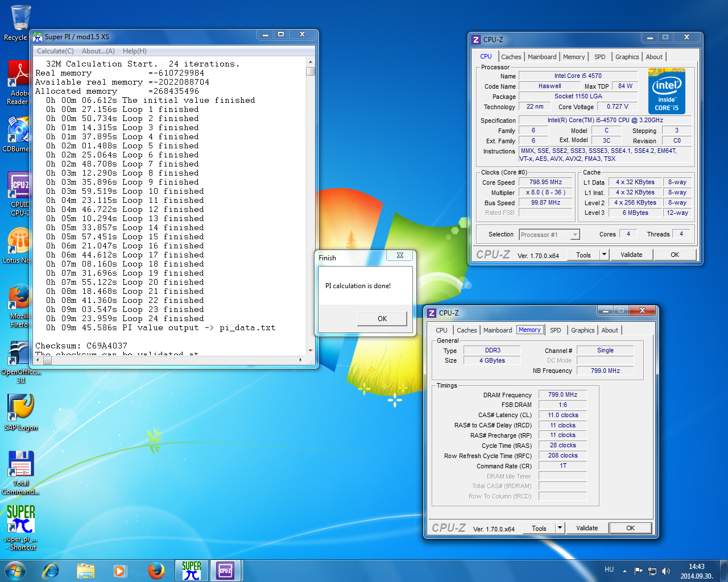728x582 pixels.
Task: Open About tab in top CPU-Z window
Action: (654, 57)
